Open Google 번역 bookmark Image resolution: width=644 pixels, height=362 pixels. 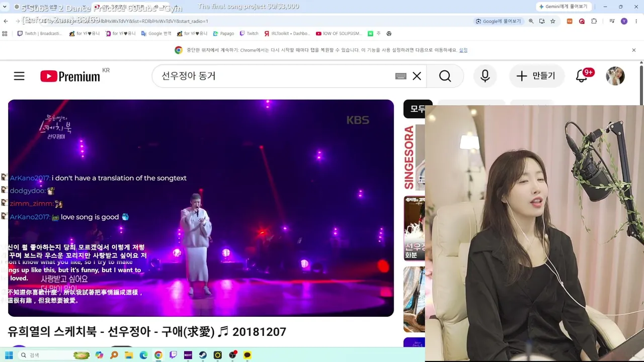156,34
